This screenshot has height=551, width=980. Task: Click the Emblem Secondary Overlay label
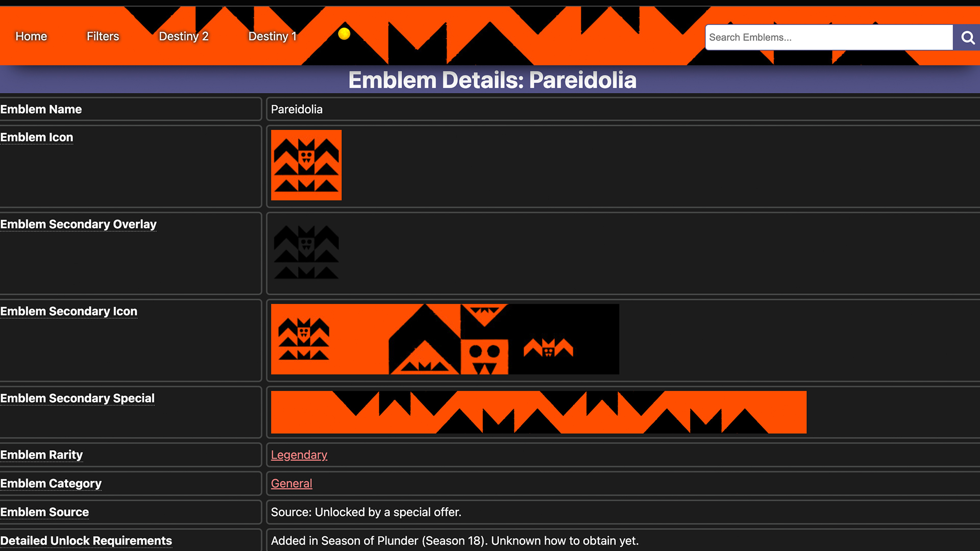(x=78, y=224)
